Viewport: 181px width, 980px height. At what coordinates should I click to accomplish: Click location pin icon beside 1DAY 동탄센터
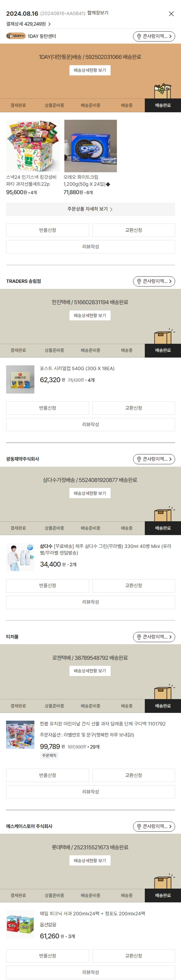139,36
